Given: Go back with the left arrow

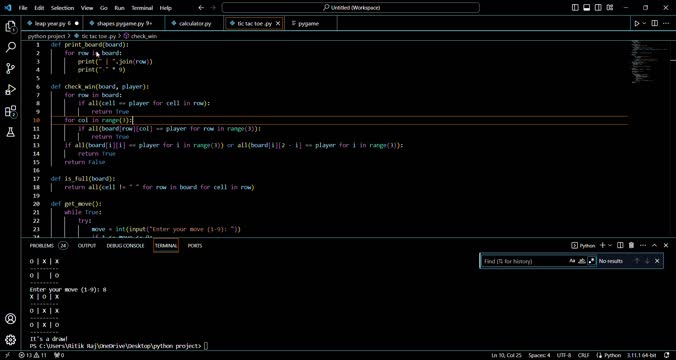Looking at the screenshot, I should click(201, 8).
